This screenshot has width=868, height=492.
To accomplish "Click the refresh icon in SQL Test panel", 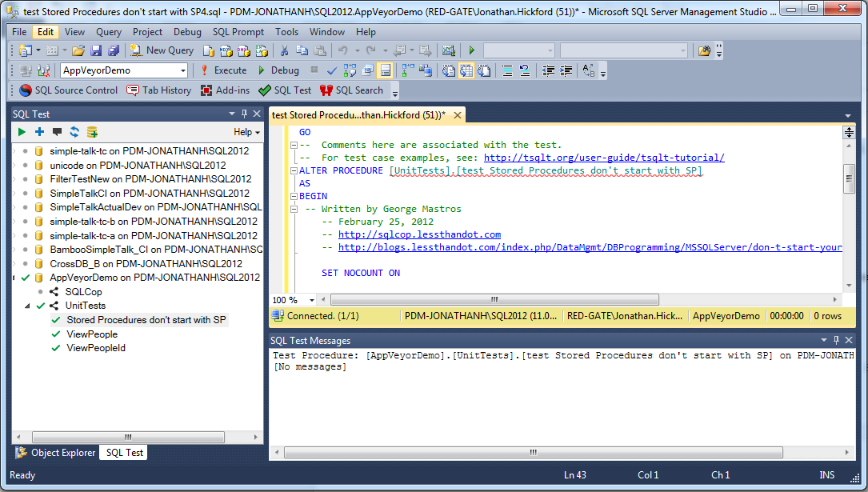I will pyautogui.click(x=74, y=132).
